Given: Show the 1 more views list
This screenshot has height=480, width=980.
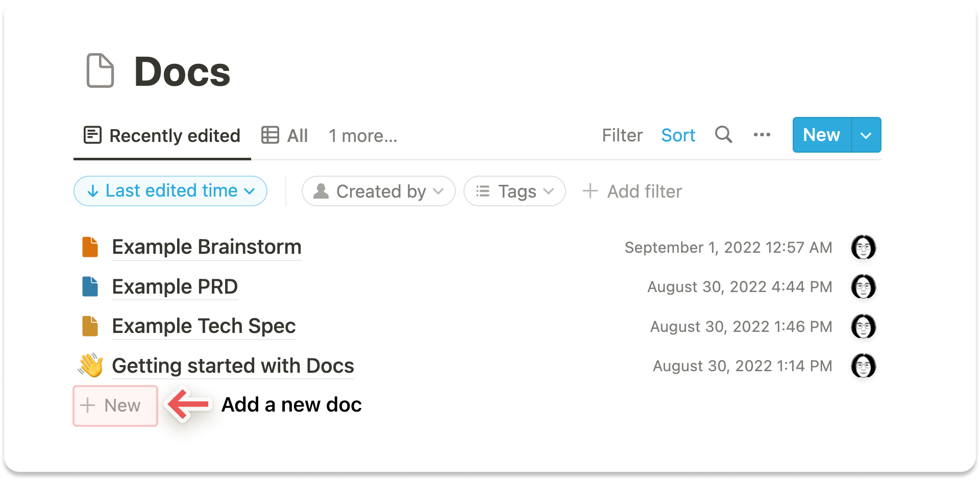Looking at the screenshot, I should (362, 136).
